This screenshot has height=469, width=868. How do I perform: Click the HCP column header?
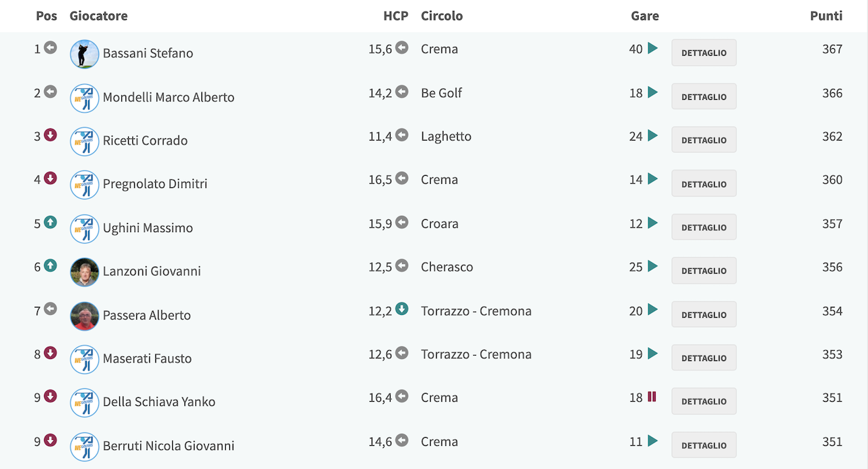(396, 16)
